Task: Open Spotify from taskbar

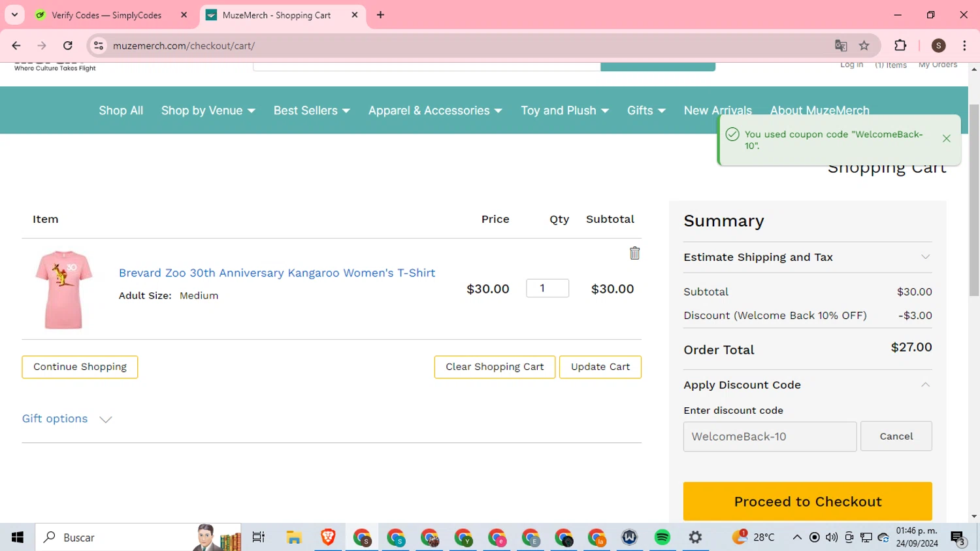Action: pos(662,537)
